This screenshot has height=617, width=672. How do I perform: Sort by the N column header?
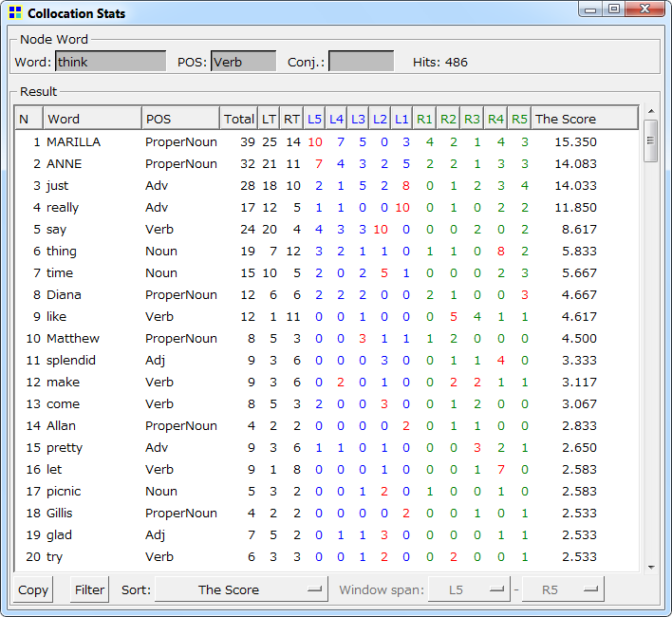pyautogui.click(x=28, y=119)
